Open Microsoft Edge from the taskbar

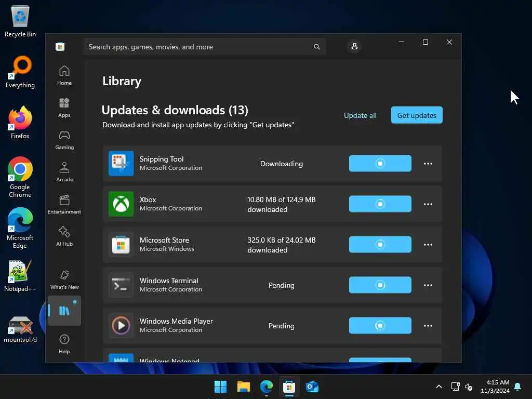click(267, 387)
